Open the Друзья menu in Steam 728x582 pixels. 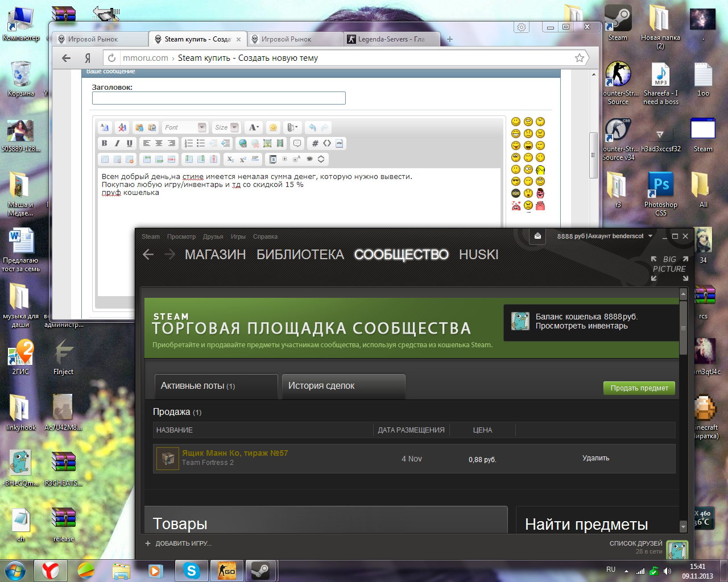tap(213, 236)
